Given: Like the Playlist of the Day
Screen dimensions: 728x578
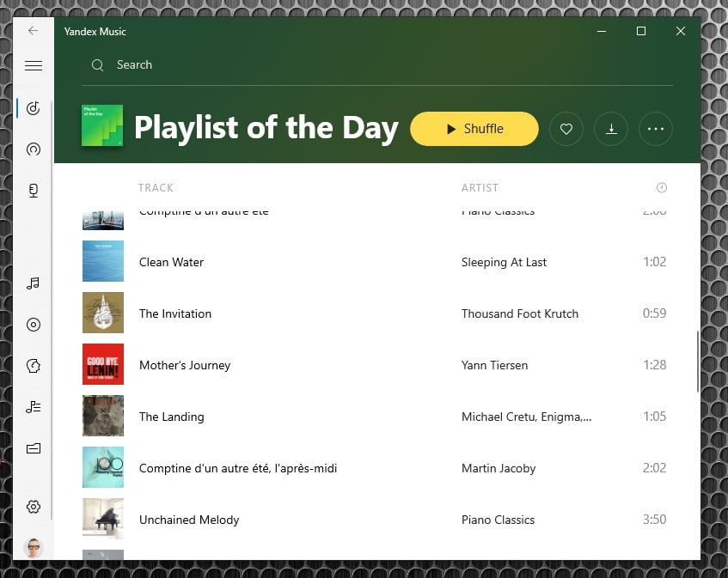Looking at the screenshot, I should point(566,129).
